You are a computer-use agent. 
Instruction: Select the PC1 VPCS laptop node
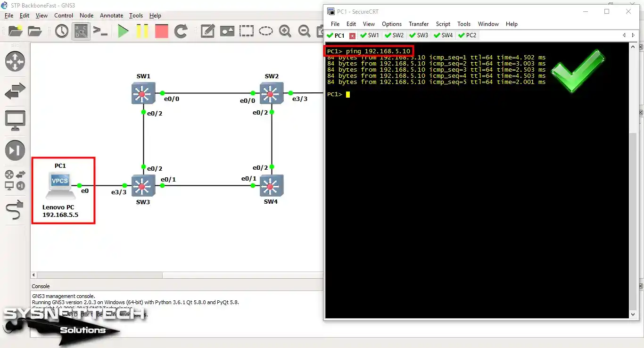click(61, 185)
